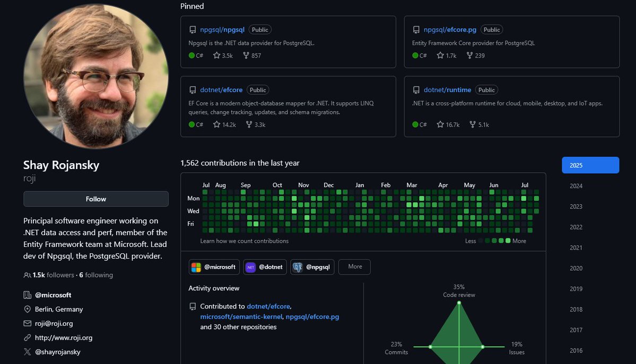
Task: Visit http://www.roji.org website
Action: 64,338
